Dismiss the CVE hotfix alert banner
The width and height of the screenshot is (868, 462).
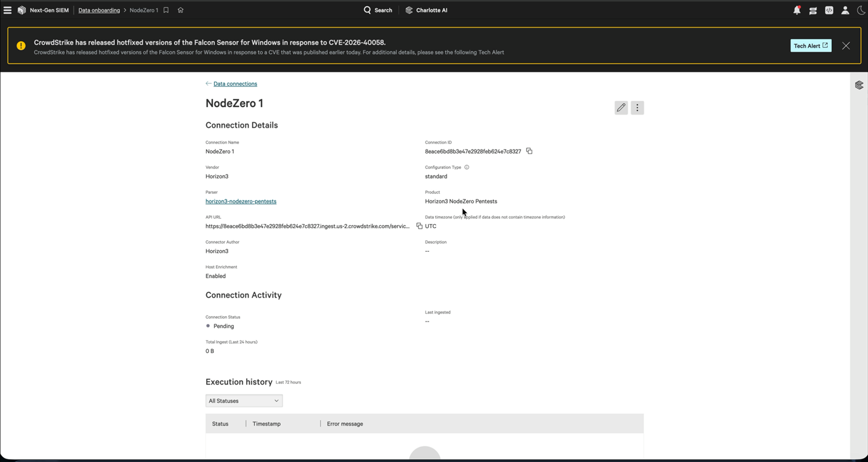(846, 46)
